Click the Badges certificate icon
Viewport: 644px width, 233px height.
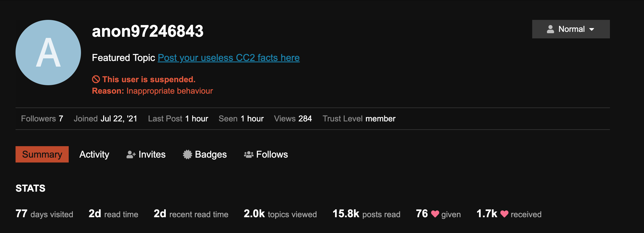click(x=188, y=155)
